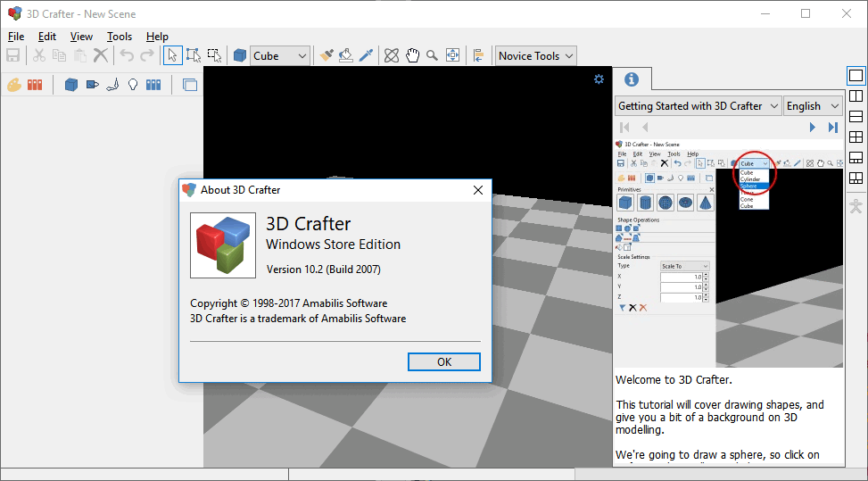The image size is (868, 481).
Task: Click the Copy icon in toolbar
Action: pyautogui.click(x=59, y=55)
